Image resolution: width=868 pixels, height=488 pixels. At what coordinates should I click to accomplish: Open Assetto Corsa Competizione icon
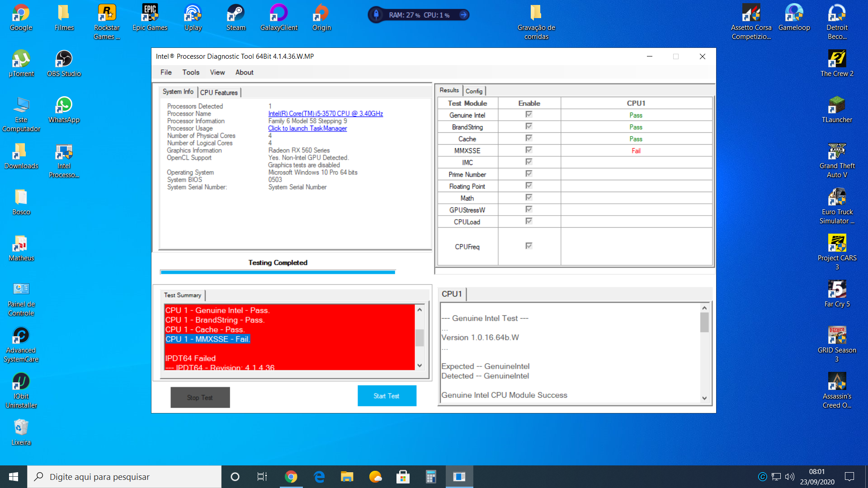[x=751, y=22]
